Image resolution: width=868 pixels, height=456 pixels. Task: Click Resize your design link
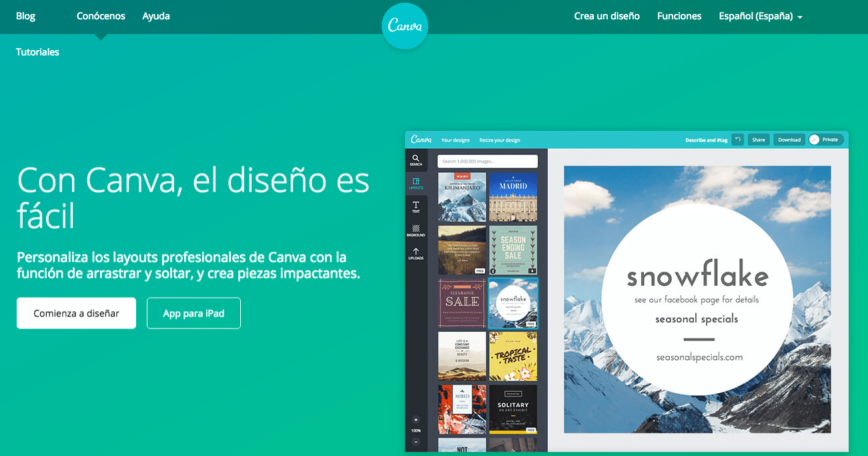(500, 140)
